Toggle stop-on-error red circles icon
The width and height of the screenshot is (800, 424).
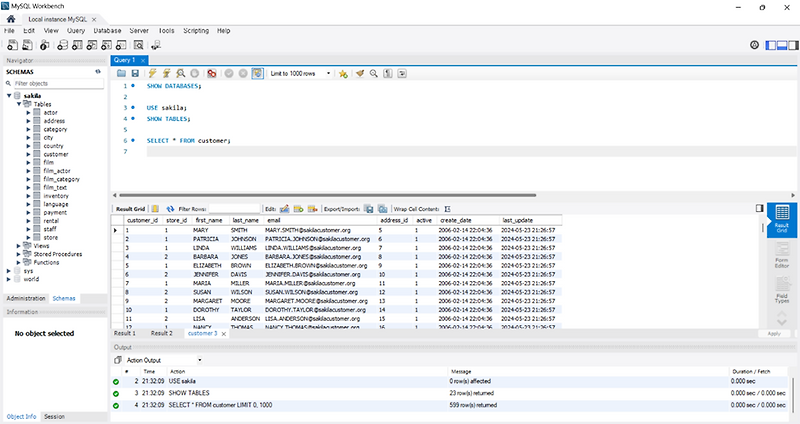tap(212, 73)
